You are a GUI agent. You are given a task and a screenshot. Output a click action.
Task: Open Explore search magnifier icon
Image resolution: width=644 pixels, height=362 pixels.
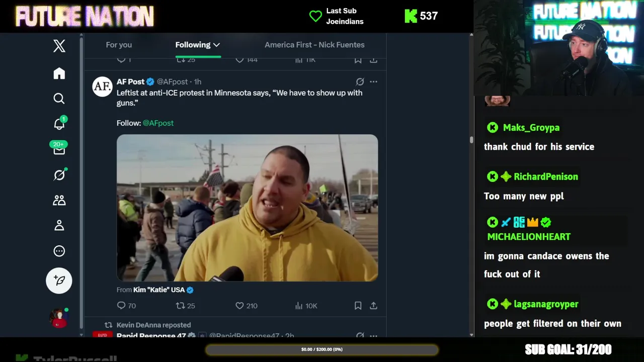pyautogui.click(x=59, y=99)
